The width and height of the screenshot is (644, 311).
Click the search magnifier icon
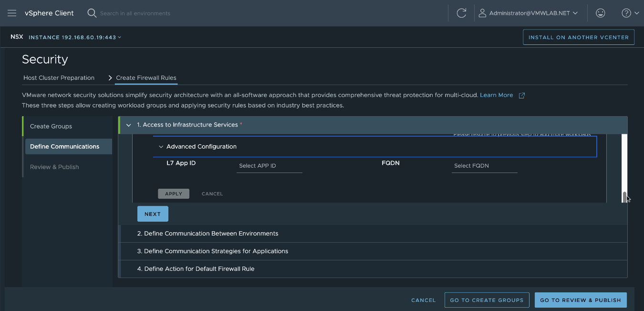point(92,13)
